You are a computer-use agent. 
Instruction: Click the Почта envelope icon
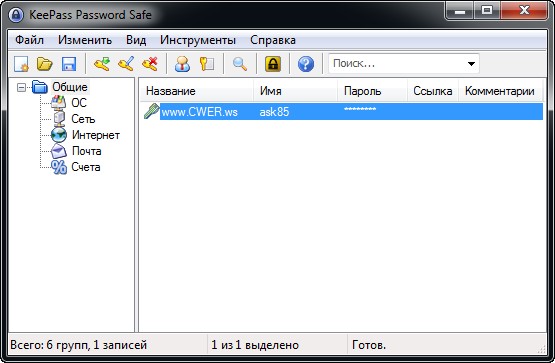[x=59, y=151]
